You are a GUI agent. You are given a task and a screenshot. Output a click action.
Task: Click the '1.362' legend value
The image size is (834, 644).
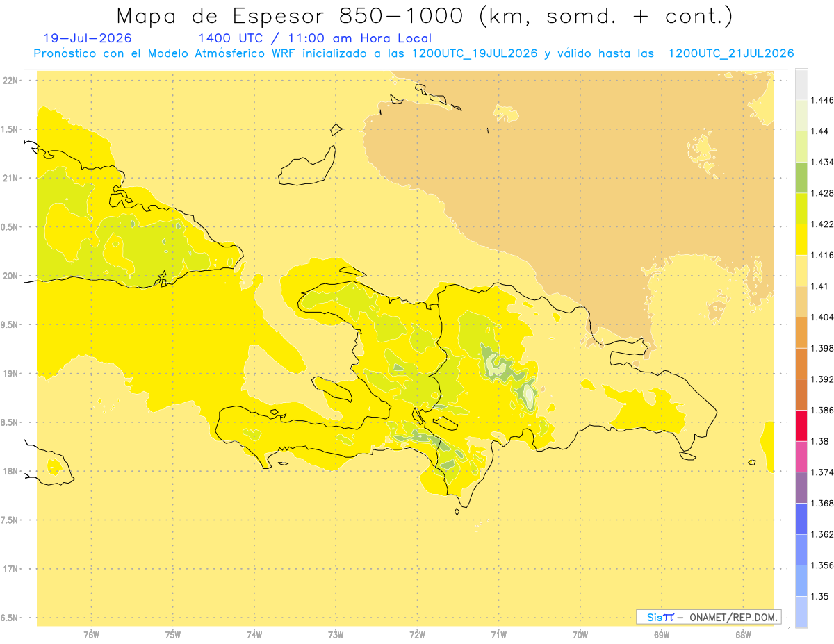click(x=822, y=534)
